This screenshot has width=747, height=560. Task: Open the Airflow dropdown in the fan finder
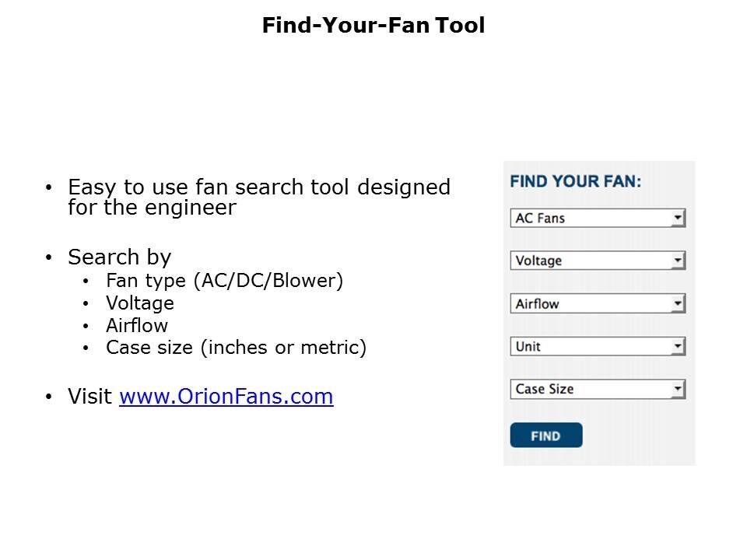coord(591,303)
